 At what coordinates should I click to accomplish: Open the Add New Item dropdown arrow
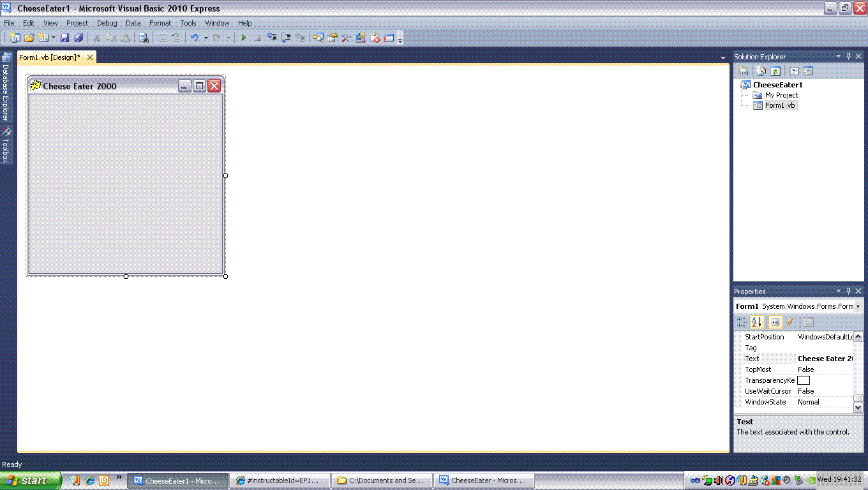(54, 38)
